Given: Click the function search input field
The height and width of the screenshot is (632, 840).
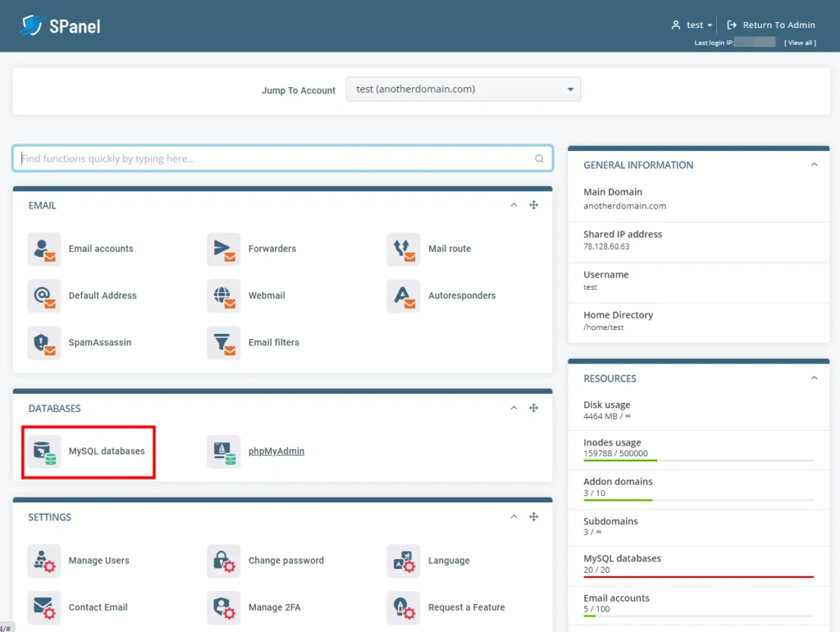Looking at the screenshot, I should (x=283, y=158).
